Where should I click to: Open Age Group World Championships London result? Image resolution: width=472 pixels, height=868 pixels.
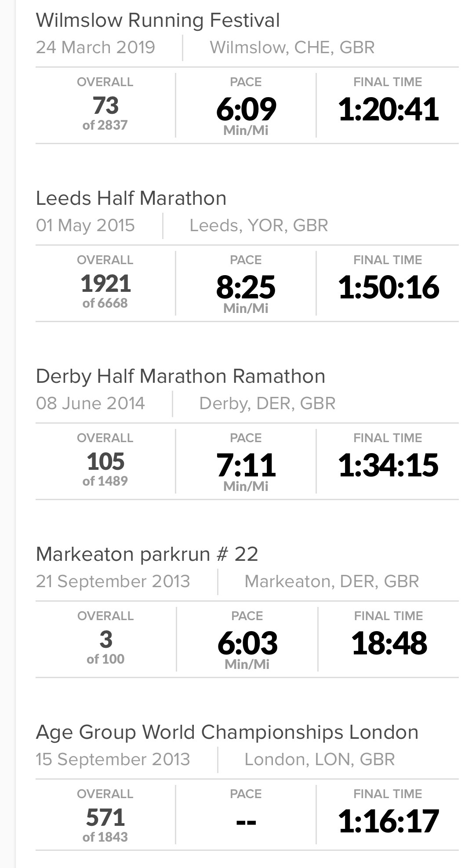tap(227, 733)
